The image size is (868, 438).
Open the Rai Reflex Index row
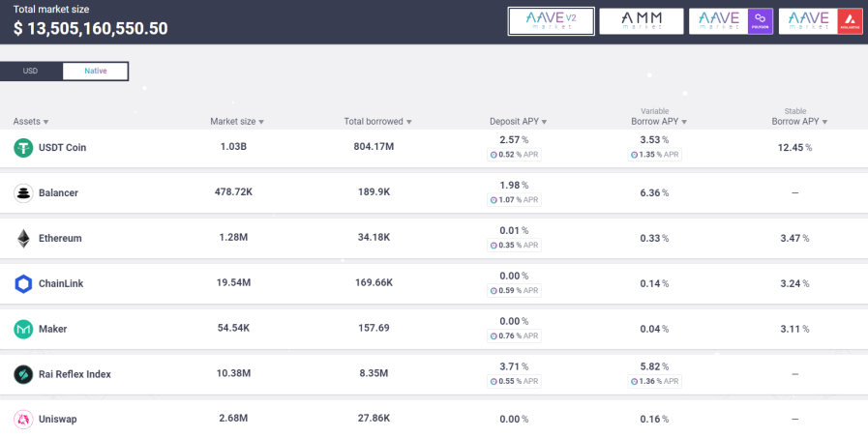[434, 374]
